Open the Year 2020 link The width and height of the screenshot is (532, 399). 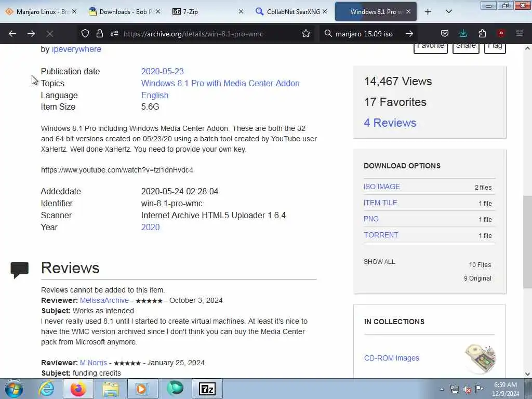point(150,228)
